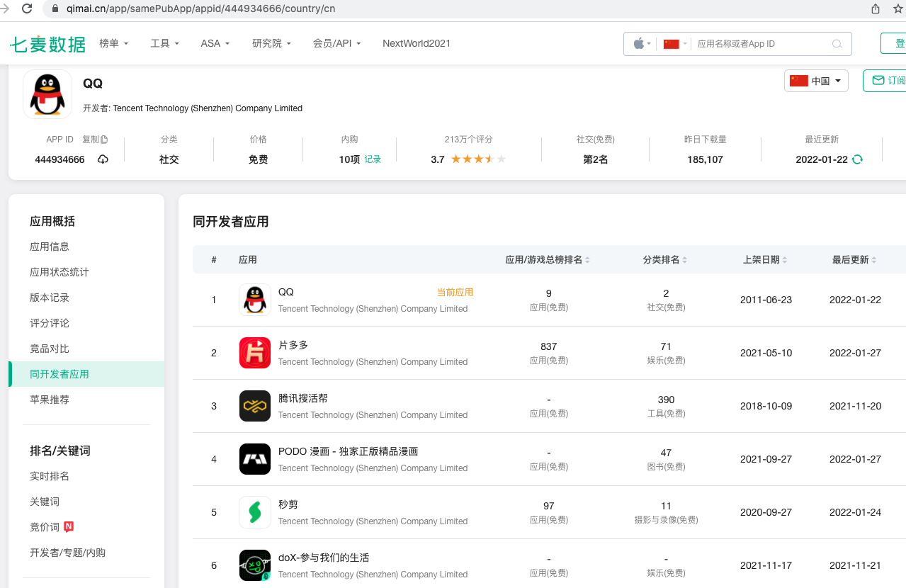Click the 七麦数据 logo
The image size is (906, 588).
pyautogui.click(x=47, y=43)
